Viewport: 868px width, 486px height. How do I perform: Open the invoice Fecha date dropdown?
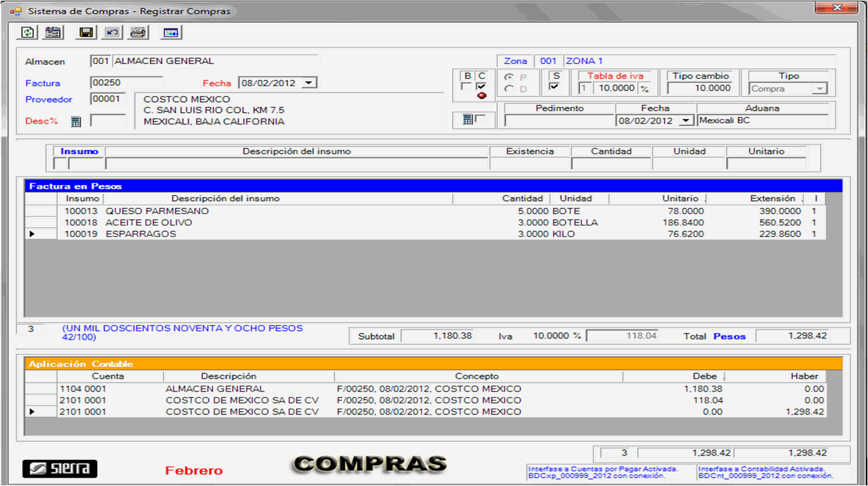[x=309, y=83]
